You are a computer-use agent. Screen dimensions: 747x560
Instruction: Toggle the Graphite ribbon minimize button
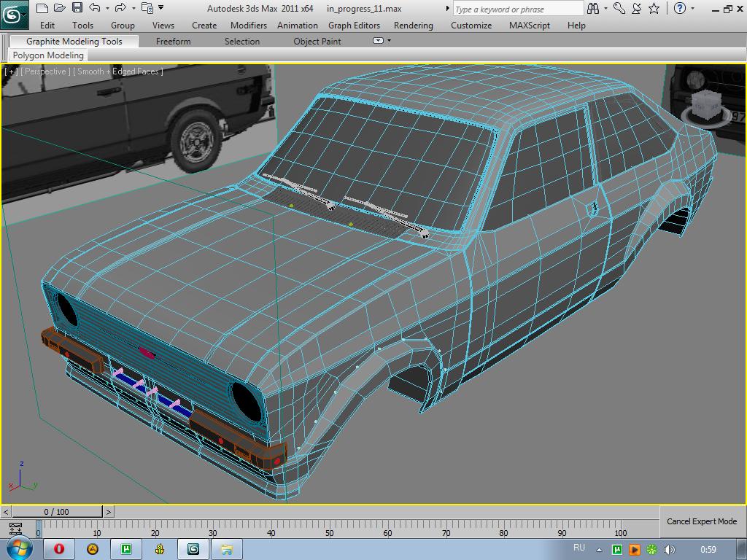tap(378, 41)
